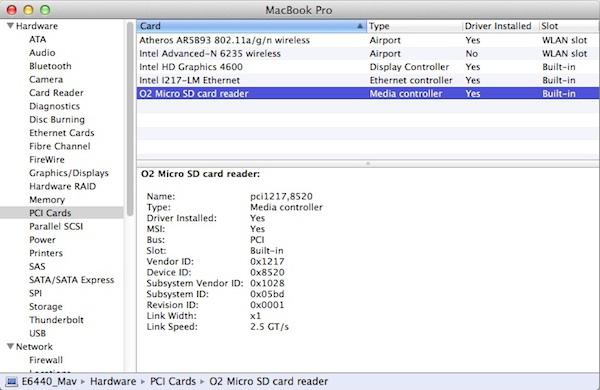600x390 pixels.
Task: Click the computer icon beside E6440_Mav
Action: click(12, 381)
